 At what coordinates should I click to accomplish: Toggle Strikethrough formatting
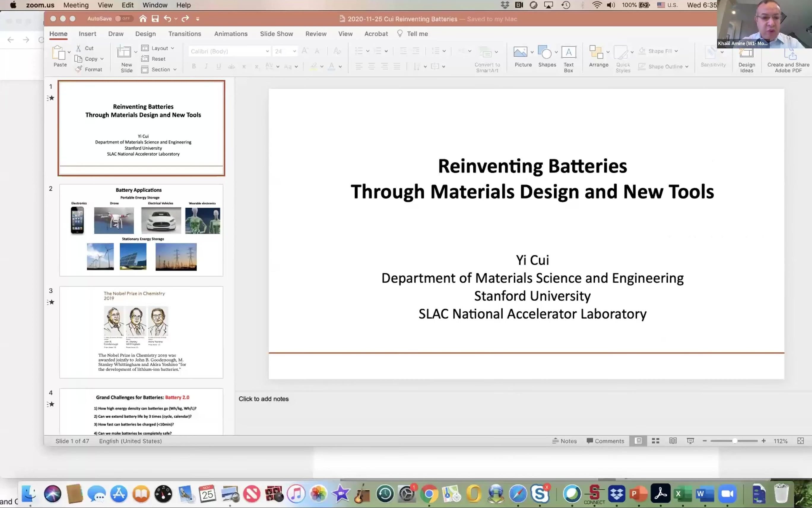[231, 67]
